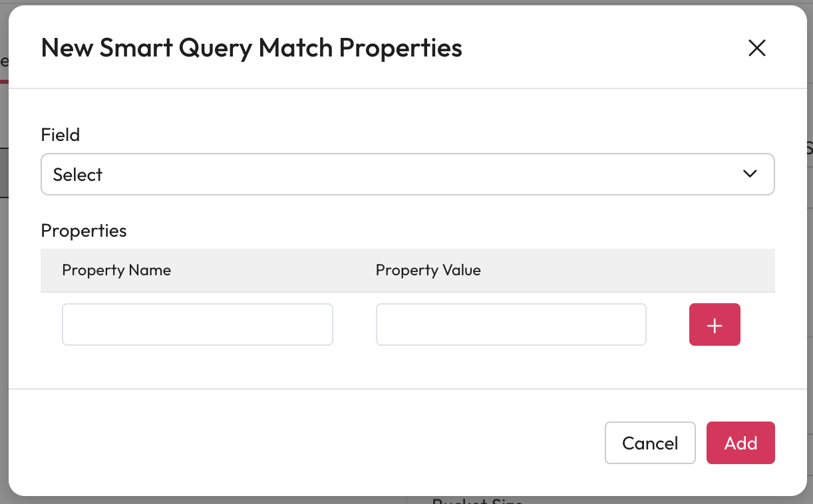Click the red plus icon to add property

(x=715, y=324)
